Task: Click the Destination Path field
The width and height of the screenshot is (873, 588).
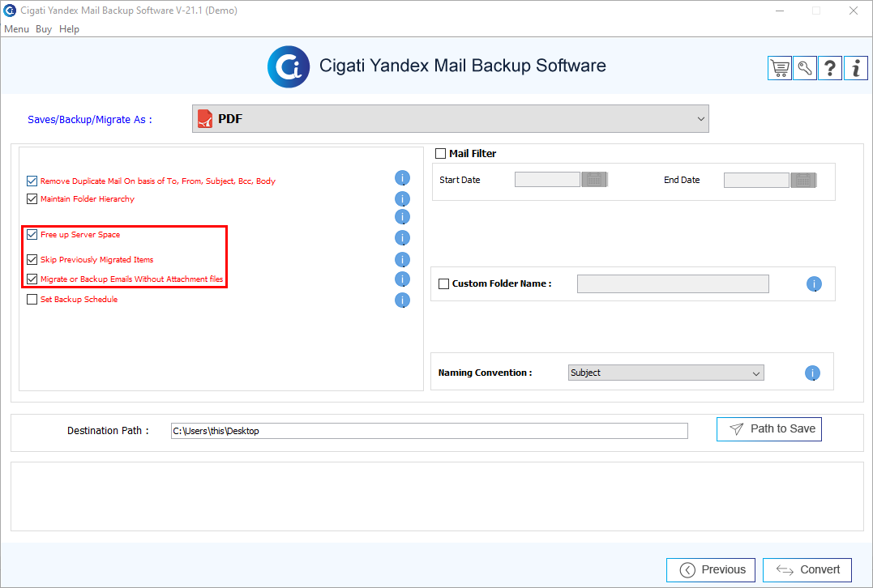Action: click(430, 431)
